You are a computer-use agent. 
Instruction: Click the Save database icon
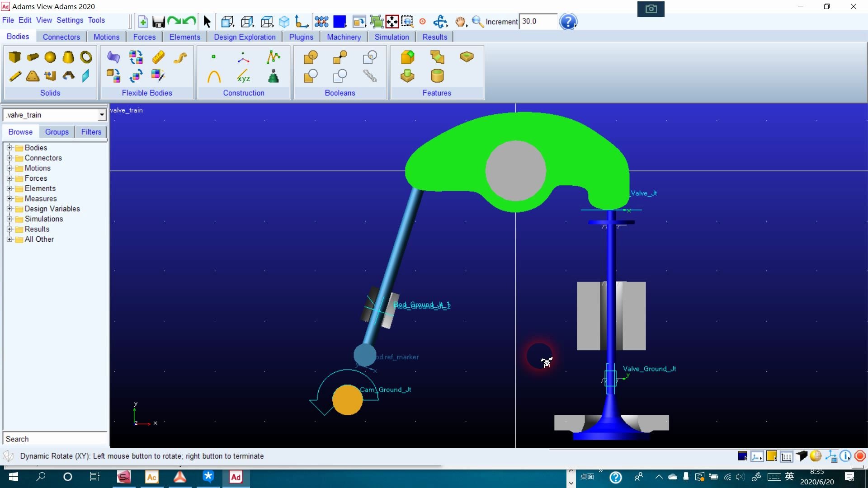[x=158, y=22]
